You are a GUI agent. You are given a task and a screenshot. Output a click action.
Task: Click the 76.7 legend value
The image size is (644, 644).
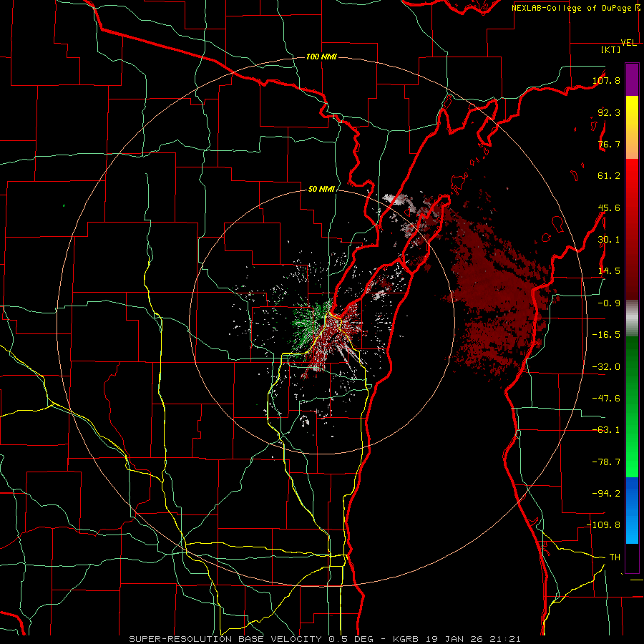[609, 144]
